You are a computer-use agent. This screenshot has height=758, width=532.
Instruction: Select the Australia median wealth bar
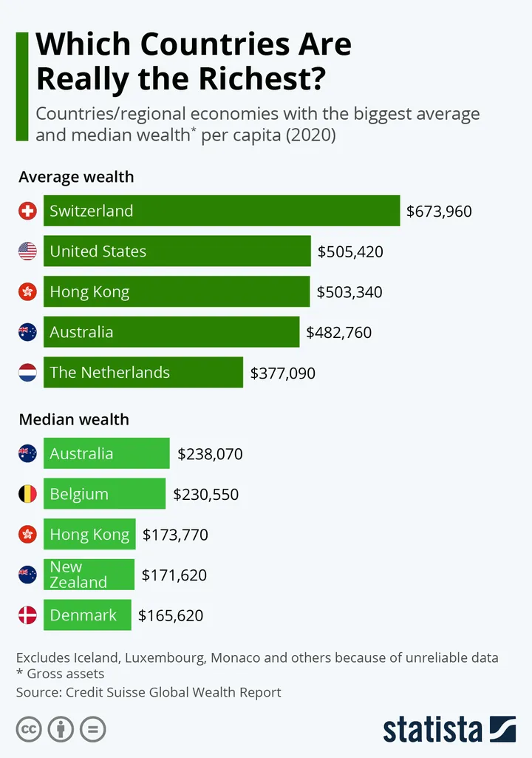(x=106, y=453)
